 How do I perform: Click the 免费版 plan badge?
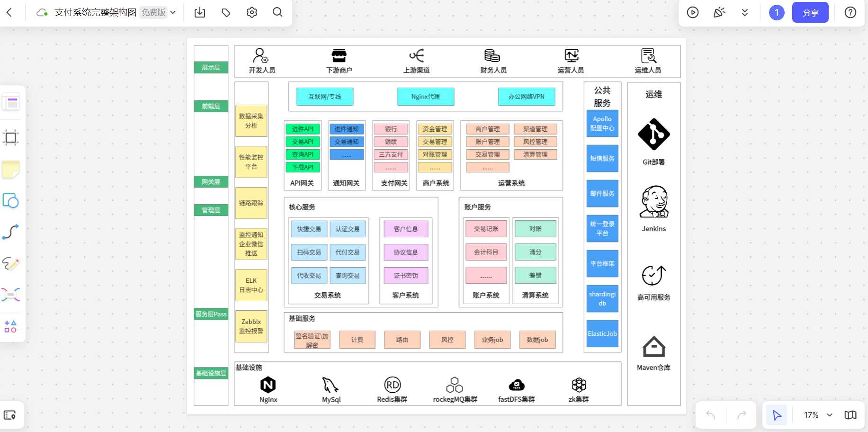tap(153, 13)
